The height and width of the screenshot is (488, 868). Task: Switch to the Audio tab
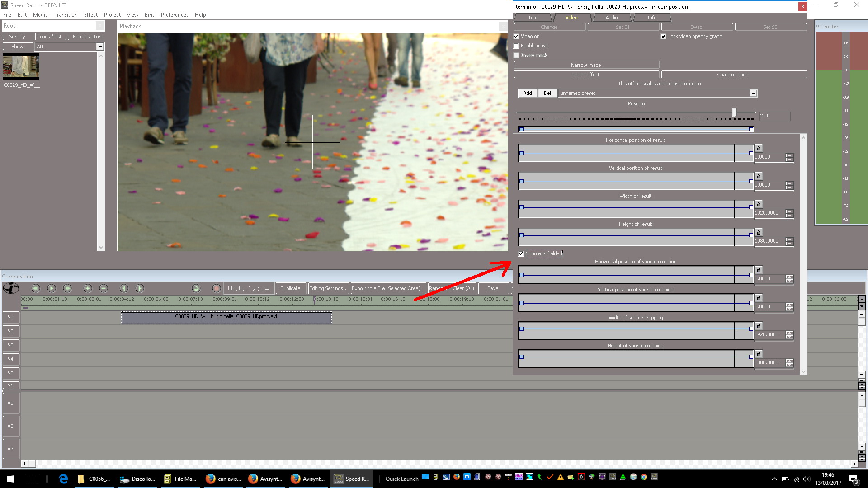(611, 18)
